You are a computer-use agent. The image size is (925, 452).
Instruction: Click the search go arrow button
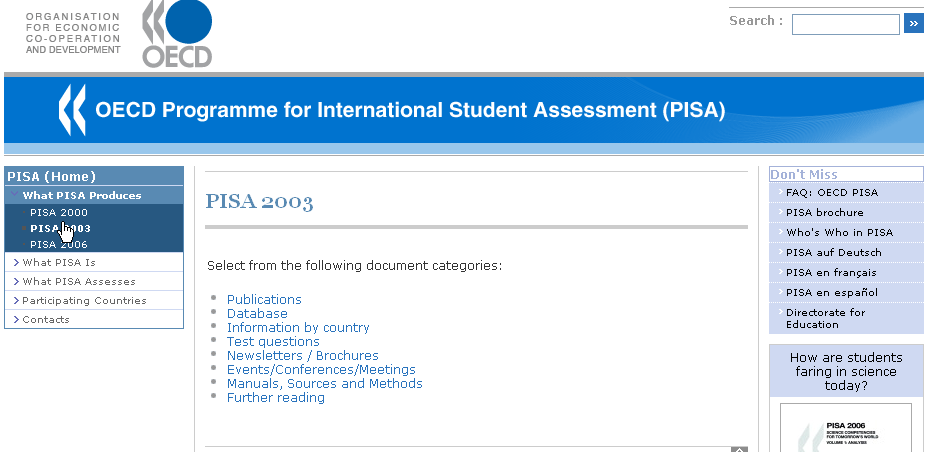pyautogui.click(x=913, y=23)
